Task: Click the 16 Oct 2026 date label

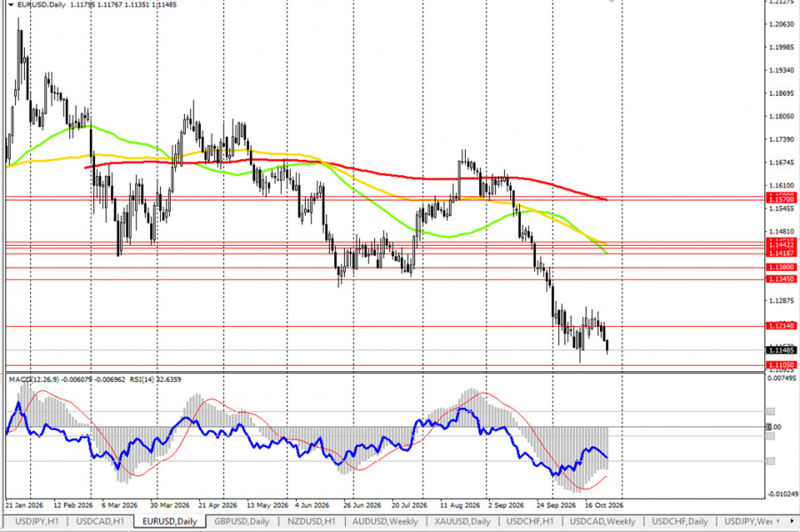Action: pos(604,505)
